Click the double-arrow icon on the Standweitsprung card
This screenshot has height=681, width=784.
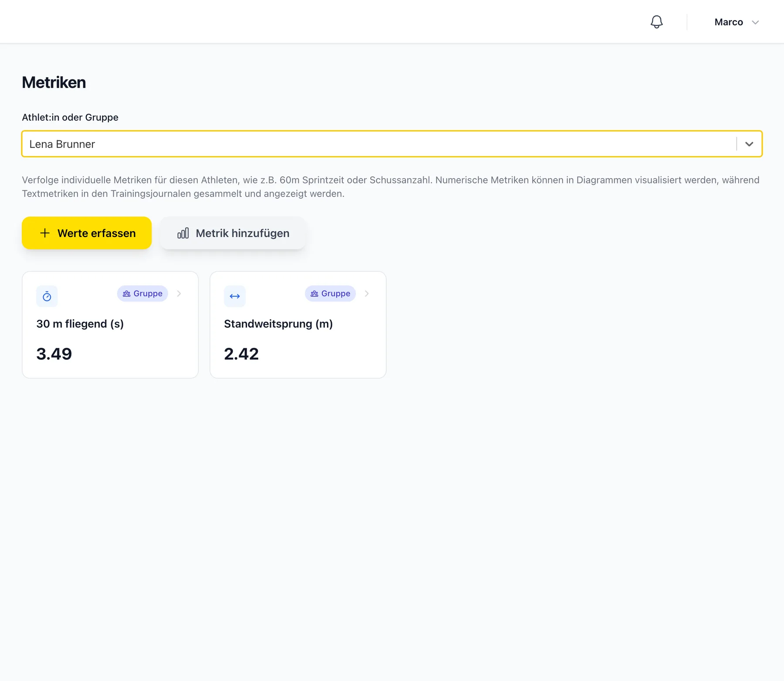(x=235, y=296)
